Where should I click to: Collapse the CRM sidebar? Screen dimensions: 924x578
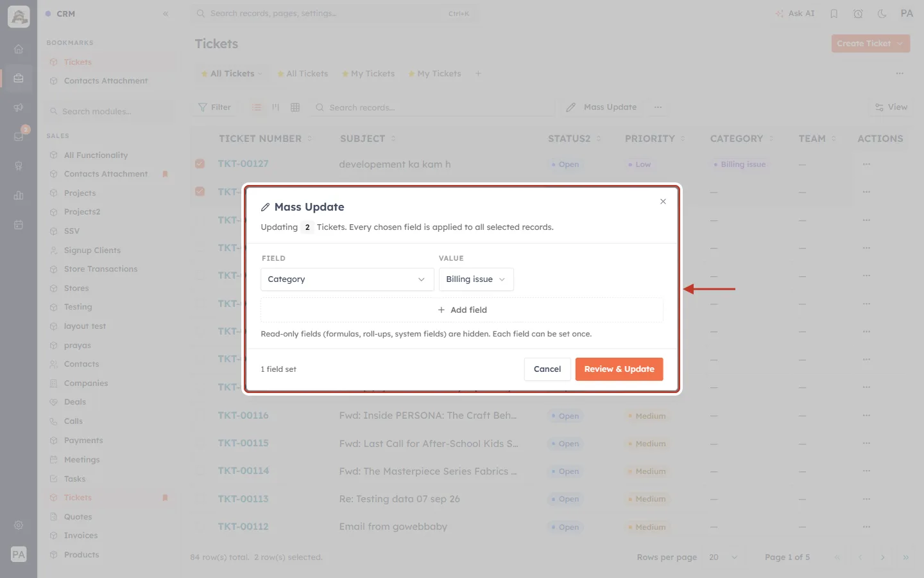coord(166,13)
